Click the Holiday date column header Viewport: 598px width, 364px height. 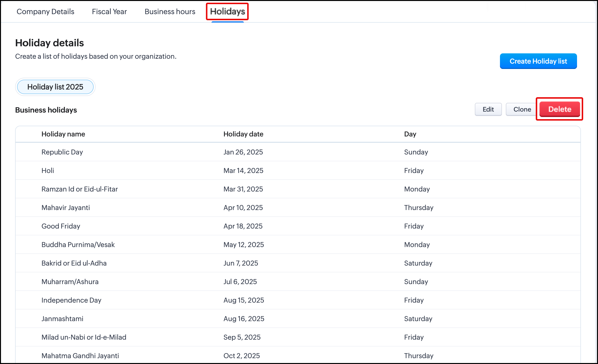pos(243,134)
